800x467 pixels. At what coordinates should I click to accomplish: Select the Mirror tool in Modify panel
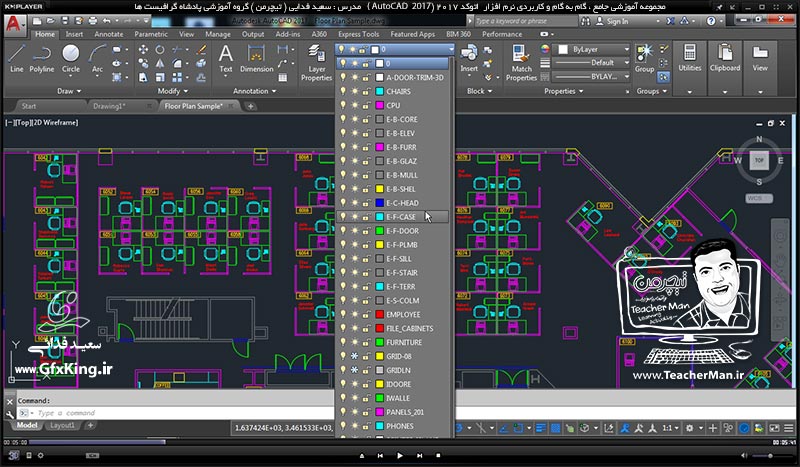coord(160,63)
